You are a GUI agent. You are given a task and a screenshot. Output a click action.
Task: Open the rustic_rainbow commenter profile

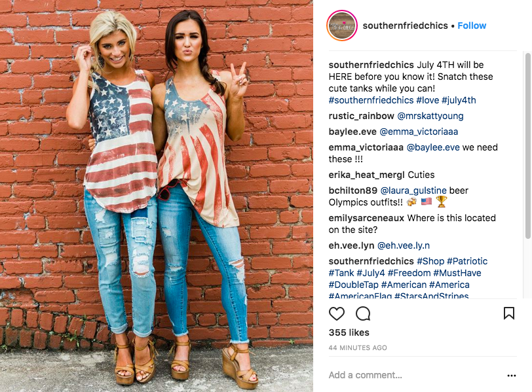[x=362, y=116]
